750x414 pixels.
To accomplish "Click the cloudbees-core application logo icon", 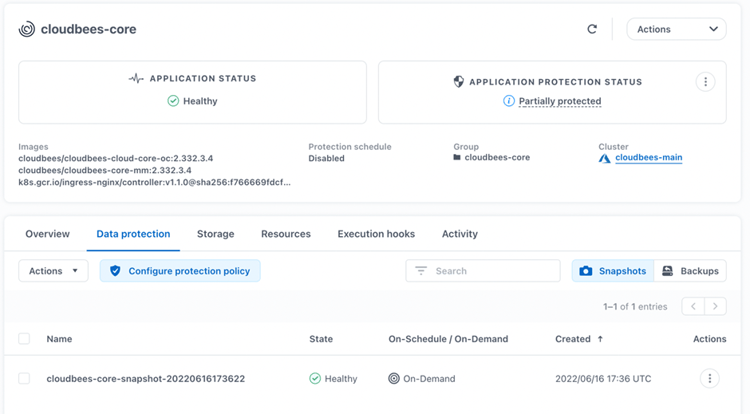I will (x=27, y=29).
